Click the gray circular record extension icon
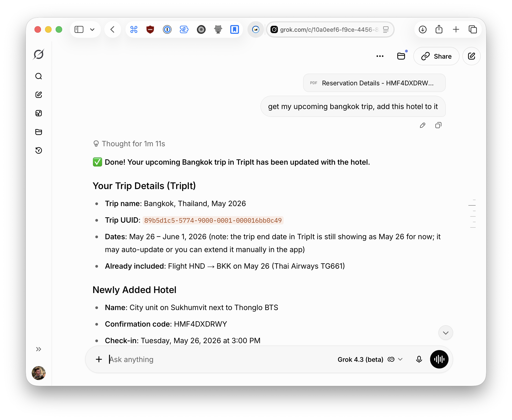Image resolution: width=512 pixels, height=420 pixels. [x=201, y=29]
